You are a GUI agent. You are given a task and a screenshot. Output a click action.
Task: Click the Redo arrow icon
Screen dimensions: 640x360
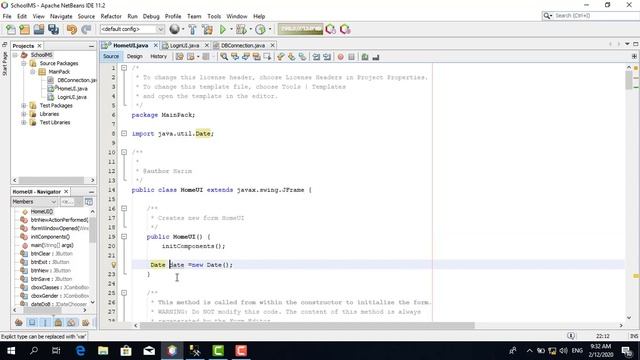pos(86,29)
